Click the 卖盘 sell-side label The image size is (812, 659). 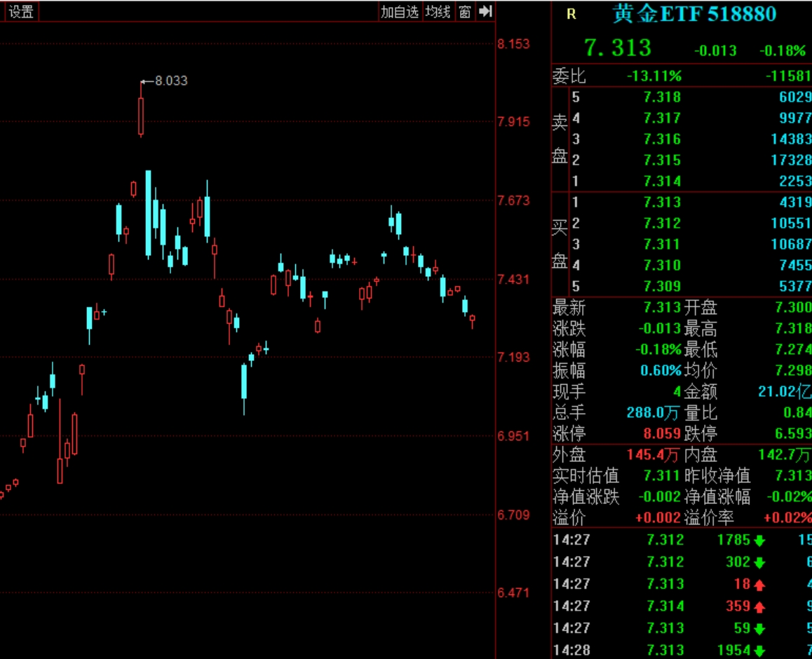[560, 139]
